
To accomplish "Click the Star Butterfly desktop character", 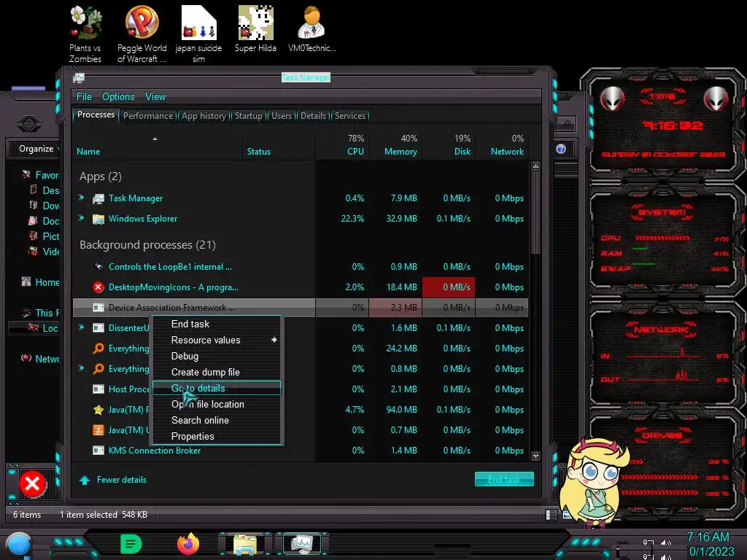I will click(595, 483).
